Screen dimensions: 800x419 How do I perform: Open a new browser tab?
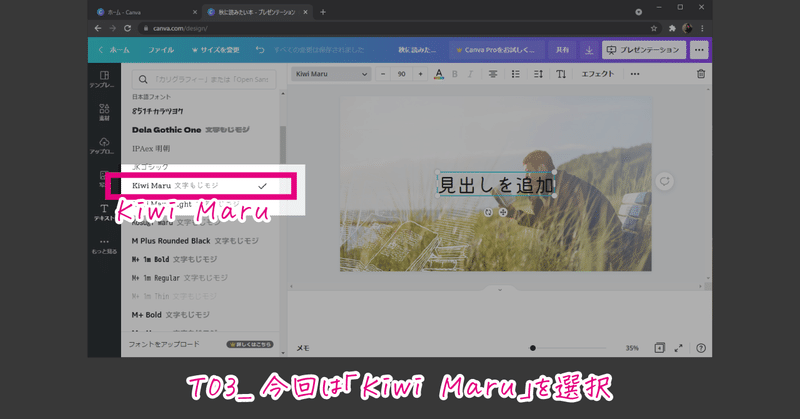click(323, 12)
